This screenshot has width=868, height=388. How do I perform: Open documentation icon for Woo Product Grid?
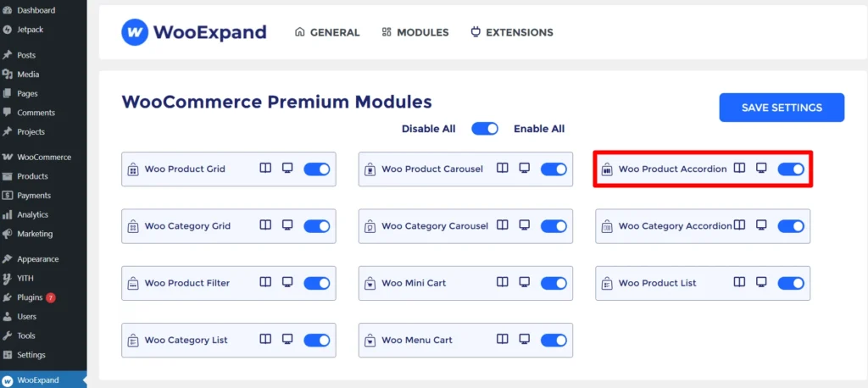pos(265,169)
